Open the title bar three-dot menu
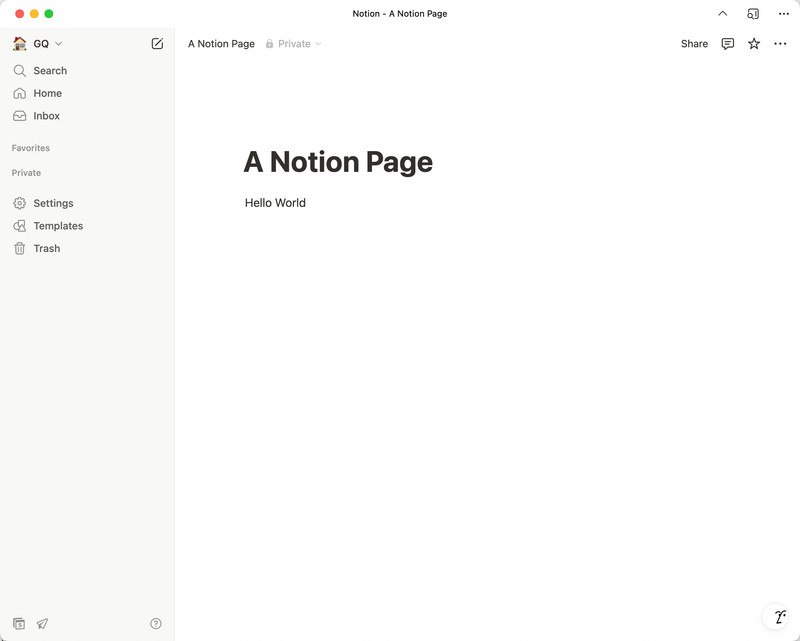The height and width of the screenshot is (641, 800). coord(784,14)
